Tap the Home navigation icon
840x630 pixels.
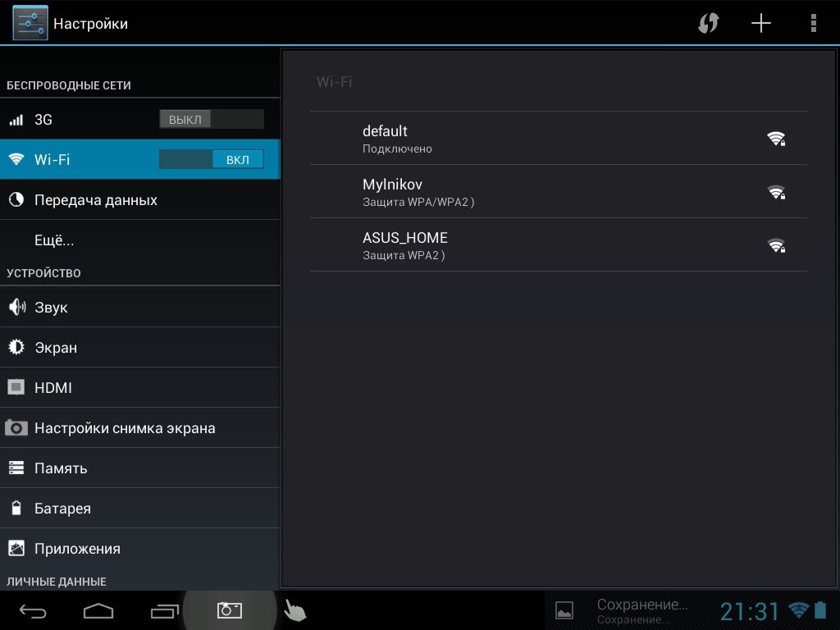coord(98,610)
